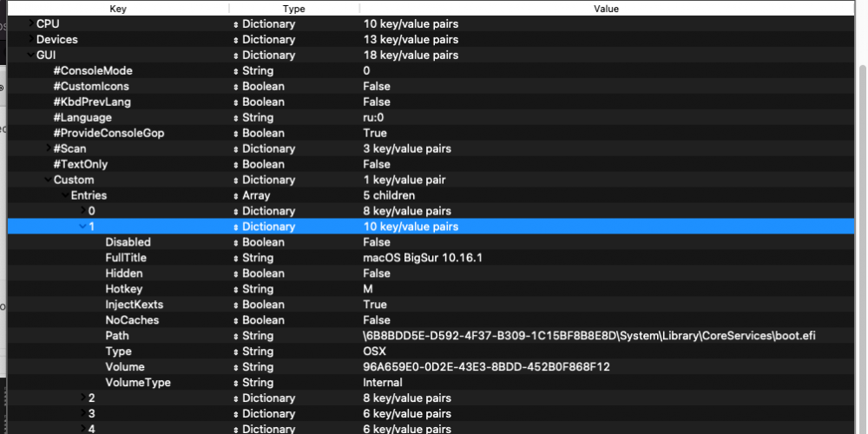Click the boot.efi Path value

(x=589, y=335)
